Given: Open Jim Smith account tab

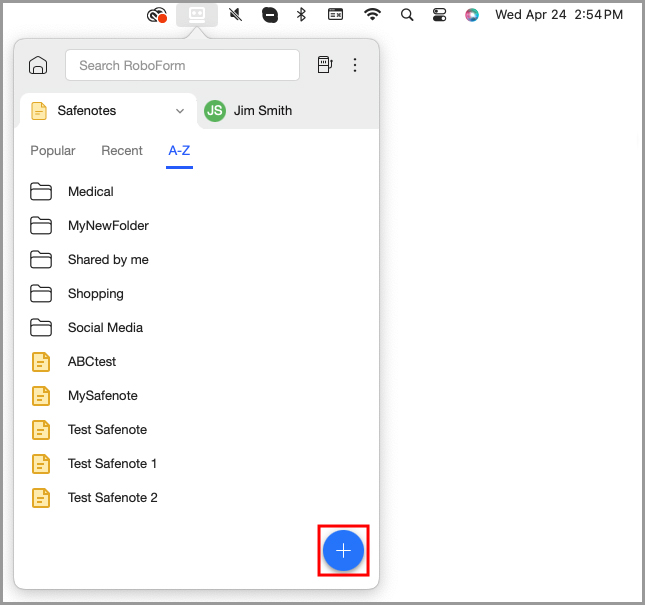Looking at the screenshot, I should [x=248, y=111].
